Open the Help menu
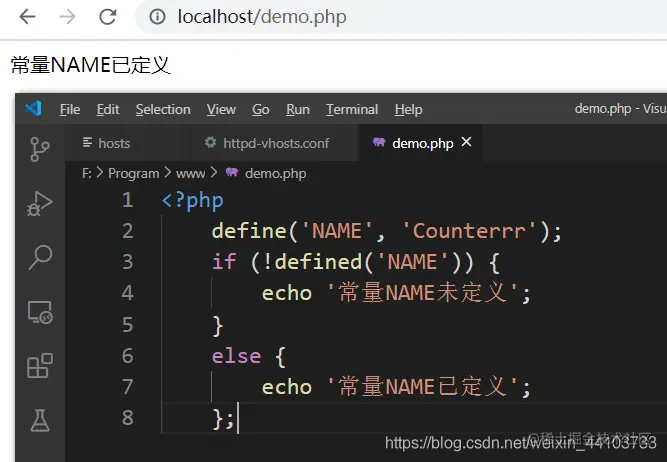Image resolution: width=667 pixels, height=462 pixels. [x=408, y=110]
